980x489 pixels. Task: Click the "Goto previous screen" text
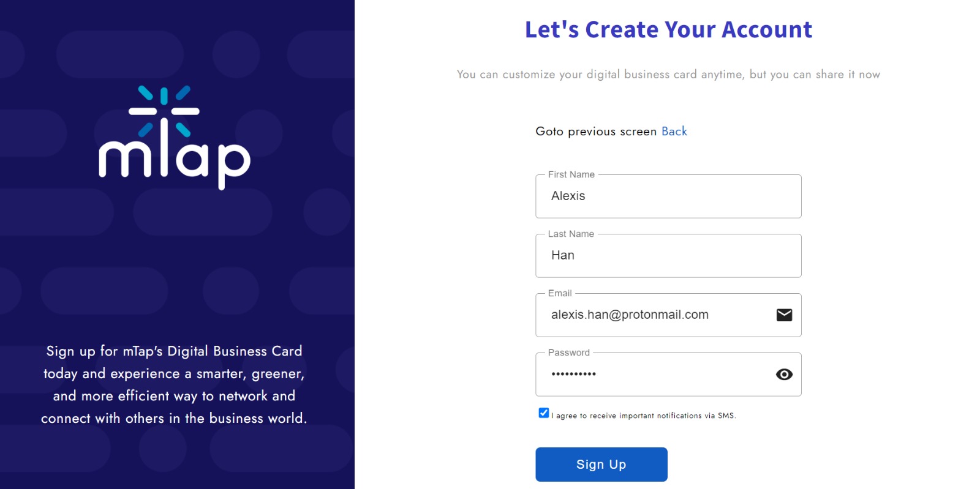596,131
